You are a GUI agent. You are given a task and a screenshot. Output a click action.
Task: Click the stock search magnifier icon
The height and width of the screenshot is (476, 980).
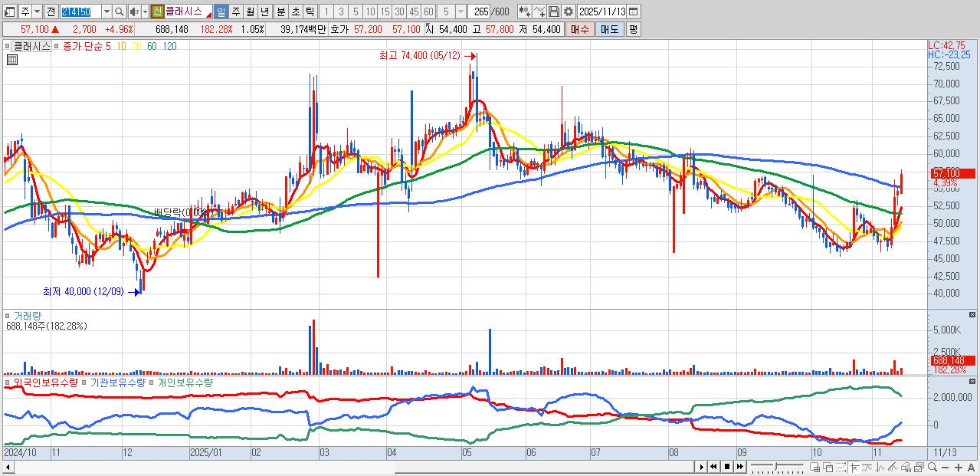[119, 11]
